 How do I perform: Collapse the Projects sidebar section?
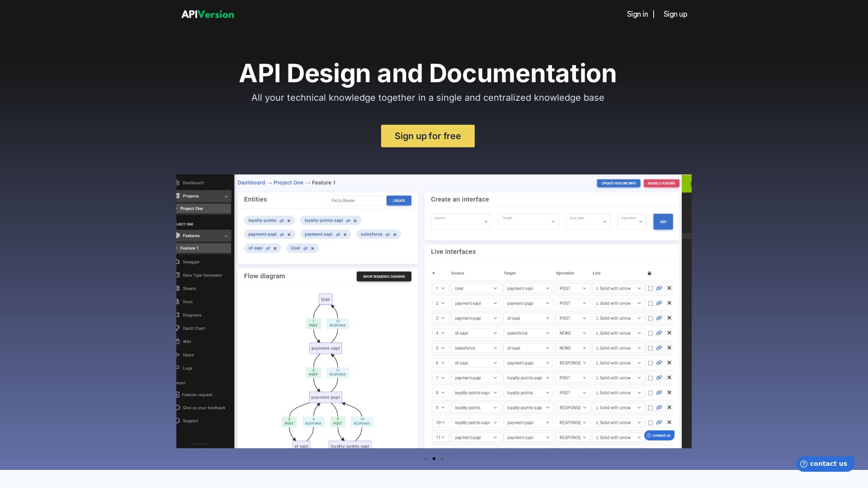(x=226, y=197)
